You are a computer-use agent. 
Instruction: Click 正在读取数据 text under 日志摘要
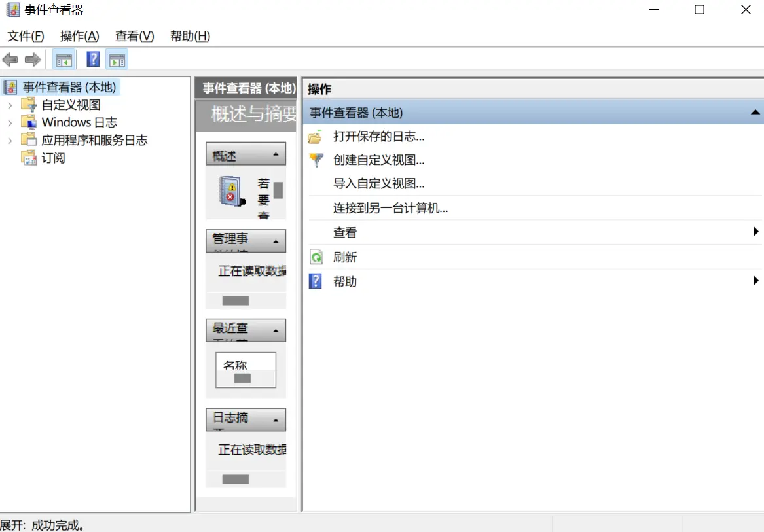(x=253, y=450)
